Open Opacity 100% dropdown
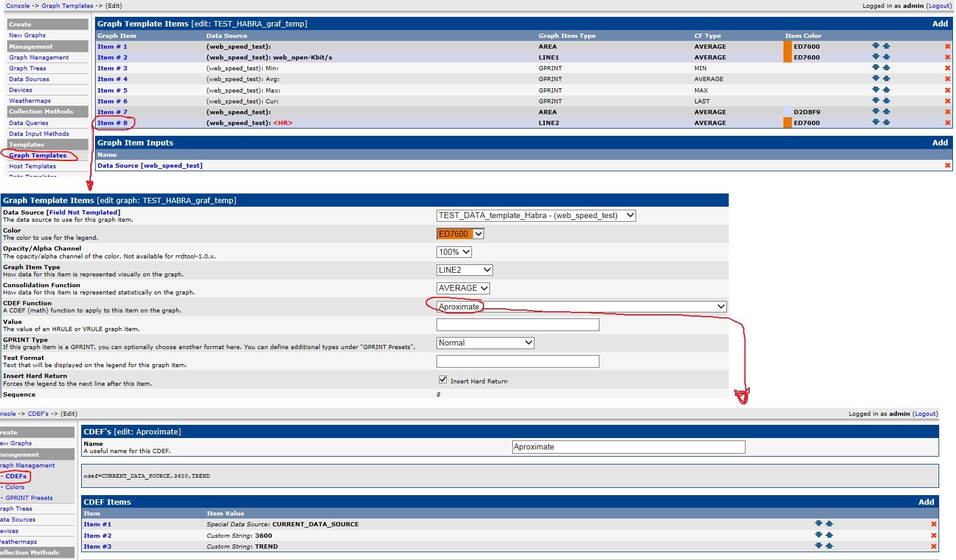This screenshot has height=560, width=956. pyautogui.click(x=454, y=252)
